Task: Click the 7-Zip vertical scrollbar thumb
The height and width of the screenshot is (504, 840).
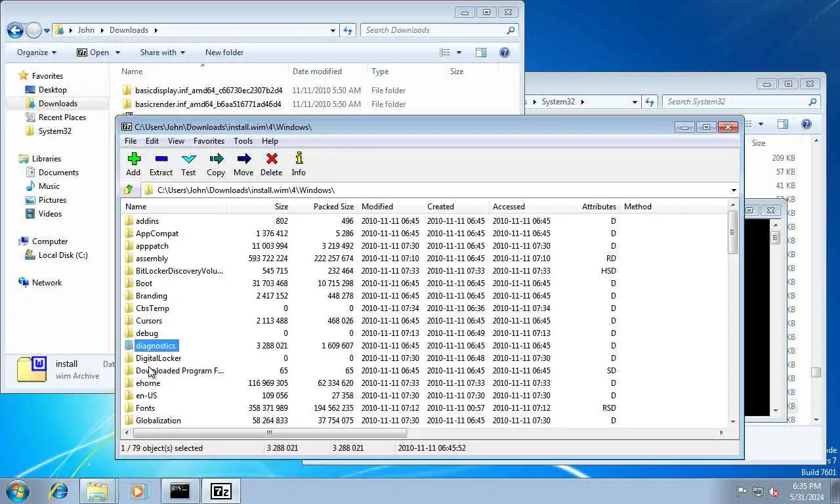Action: point(733,232)
